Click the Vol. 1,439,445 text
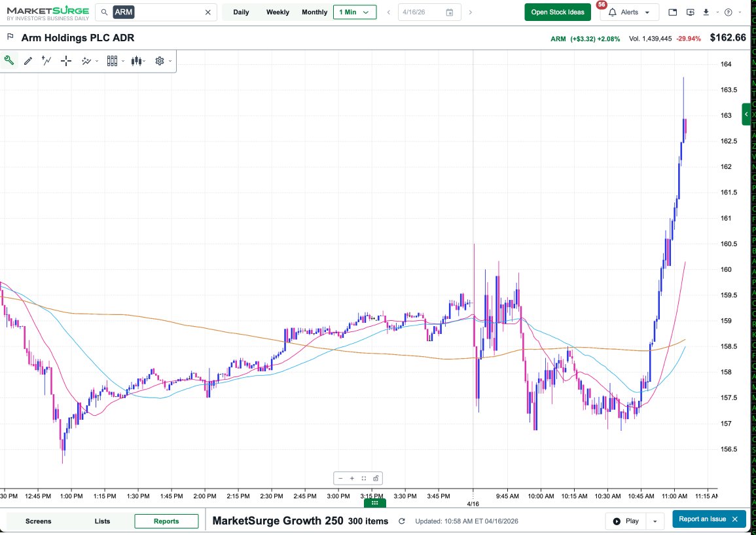Viewport: 756px width, 535px height. tap(650, 39)
